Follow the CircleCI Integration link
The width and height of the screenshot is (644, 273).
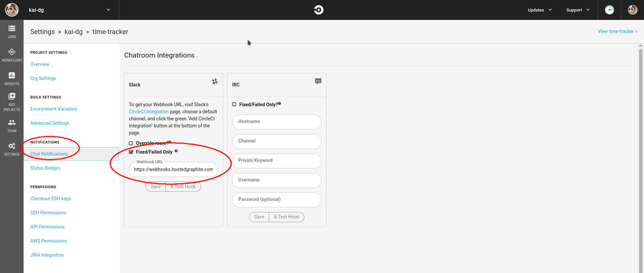tap(149, 111)
